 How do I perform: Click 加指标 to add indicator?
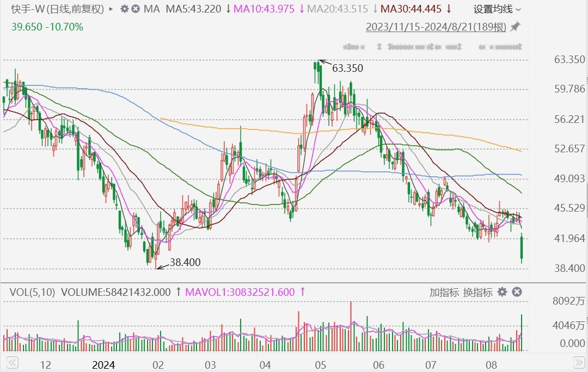(x=444, y=292)
